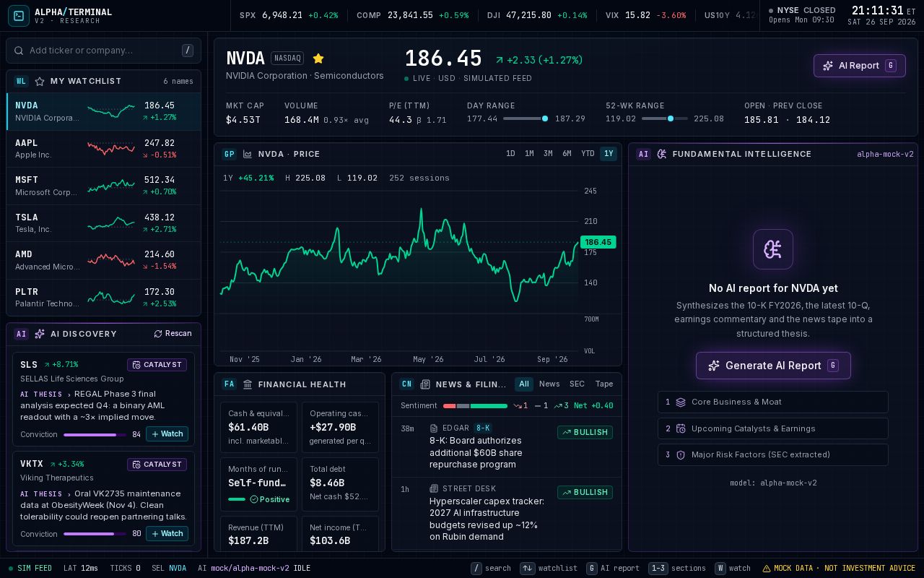The image size is (924, 578).
Task: Click the AI Discovery sparkle icon
Action: (40, 334)
